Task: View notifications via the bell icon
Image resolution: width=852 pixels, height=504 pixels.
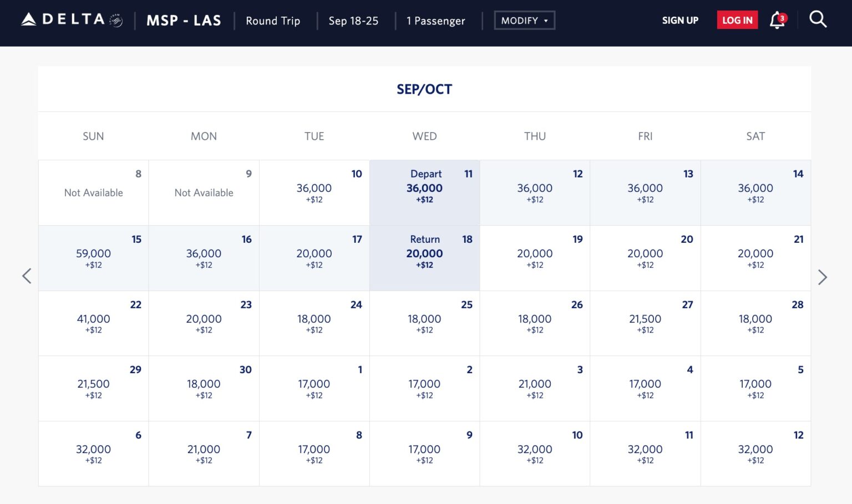Action: coord(775,21)
